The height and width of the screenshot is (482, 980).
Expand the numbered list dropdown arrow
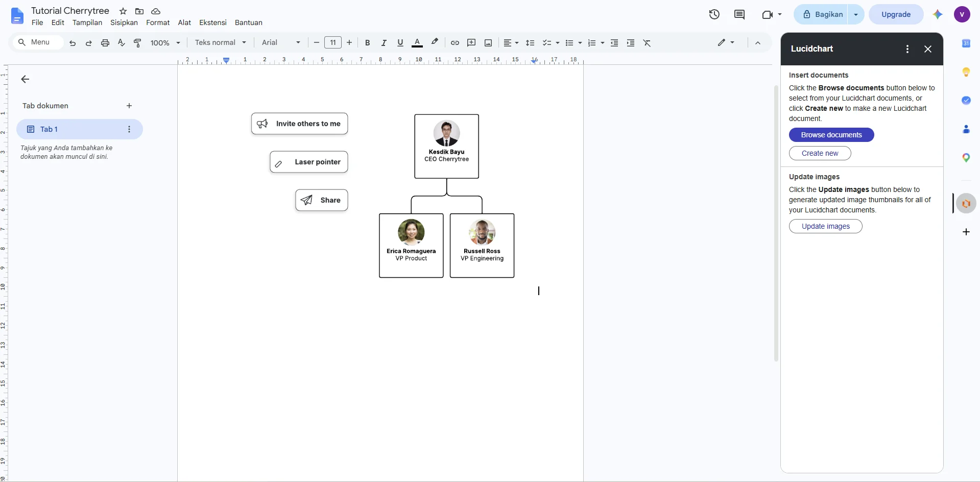click(603, 43)
